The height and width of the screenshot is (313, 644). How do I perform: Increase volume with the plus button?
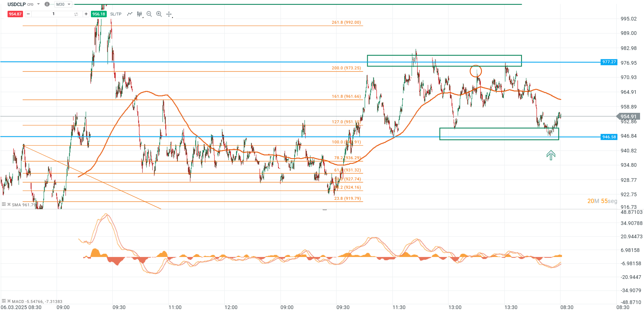pyautogui.click(x=86, y=14)
